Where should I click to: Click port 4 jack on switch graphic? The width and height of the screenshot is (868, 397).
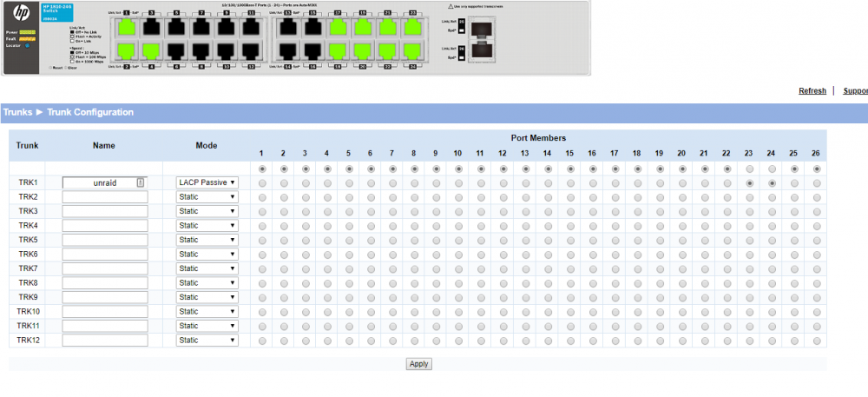152,51
